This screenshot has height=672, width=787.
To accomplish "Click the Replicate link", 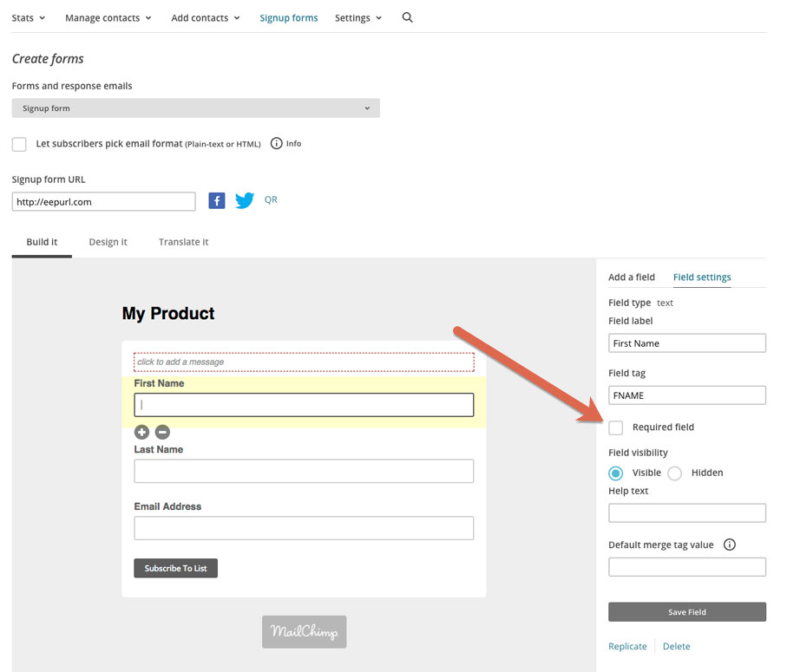I will pyautogui.click(x=627, y=646).
